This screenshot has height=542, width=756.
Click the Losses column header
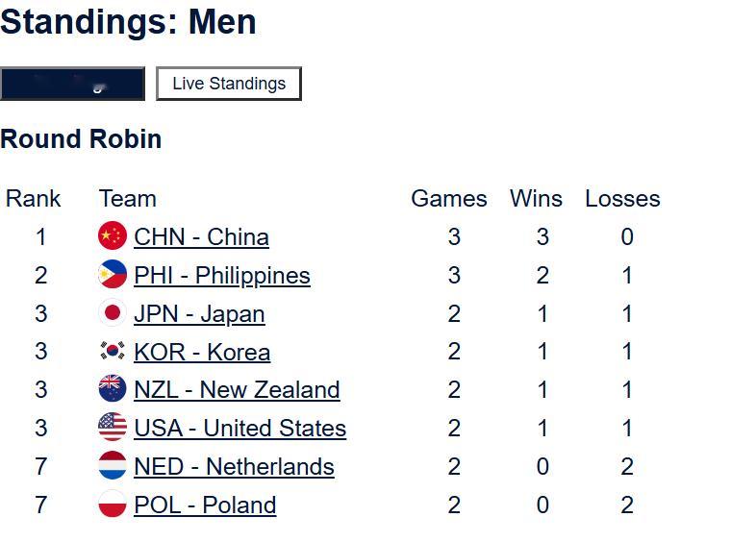(622, 199)
